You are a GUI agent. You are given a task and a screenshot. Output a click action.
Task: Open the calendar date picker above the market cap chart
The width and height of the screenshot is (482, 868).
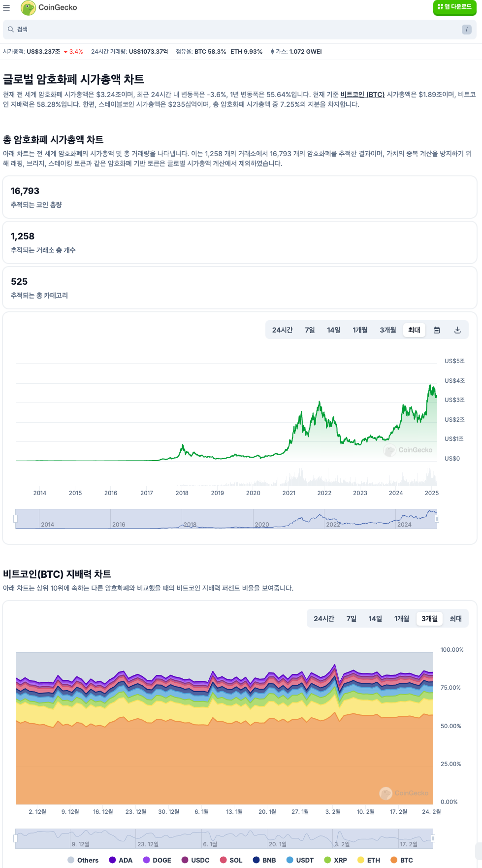(437, 330)
